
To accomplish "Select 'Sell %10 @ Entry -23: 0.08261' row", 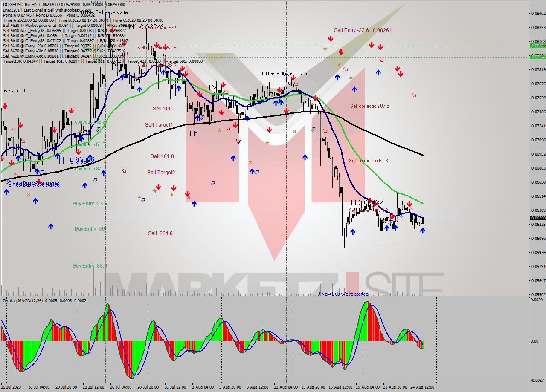I will pyautogui.click(x=64, y=46).
